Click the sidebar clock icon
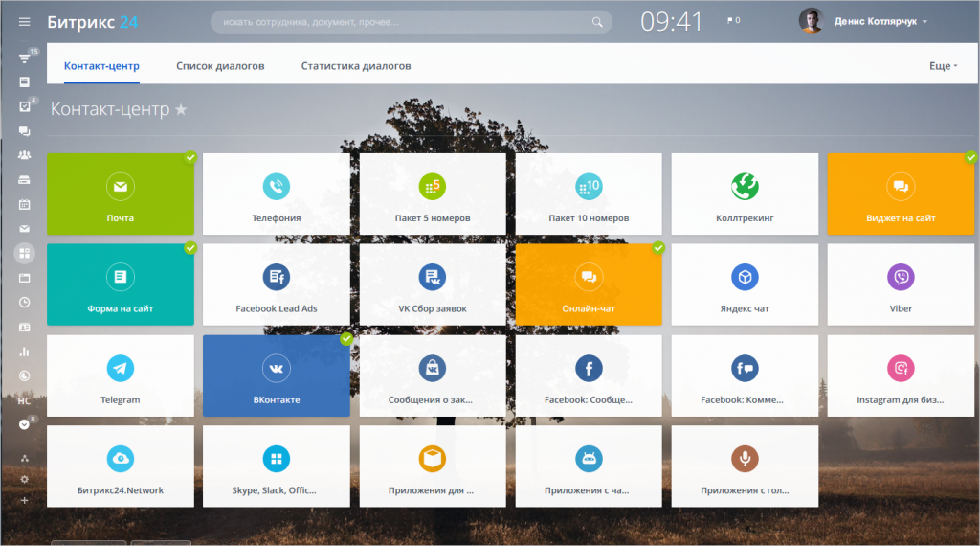Image resolution: width=980 pixels, height=546 pixels. pyautogui.click(x=24, y=302)
